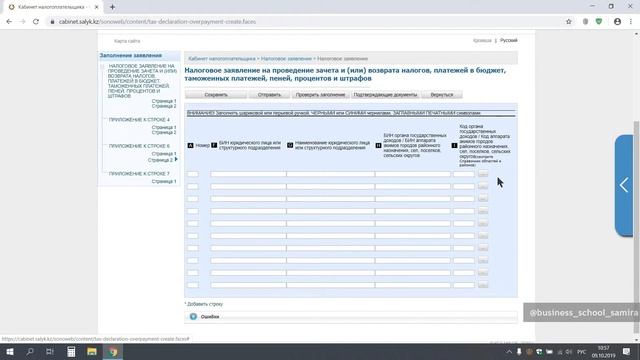This screenshot has height=360, width=640.
Task: Click first row Наименование юридического лица field
Action: [x=331, y=174]
